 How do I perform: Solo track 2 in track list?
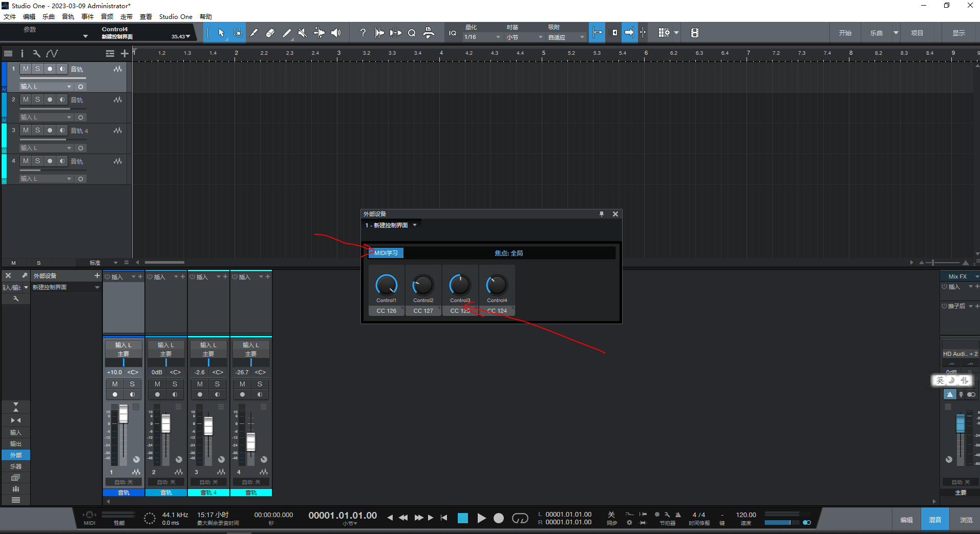click(x=37, y=99)
